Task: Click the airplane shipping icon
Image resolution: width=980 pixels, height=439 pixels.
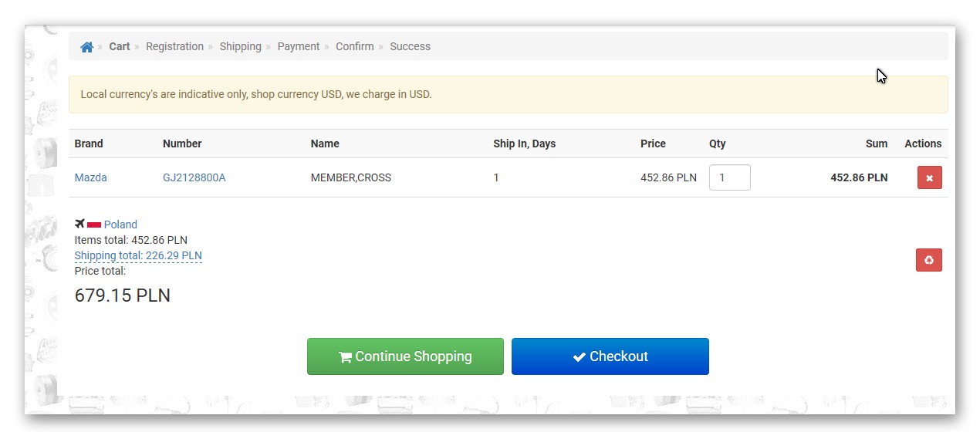Action: pos(79,224)
